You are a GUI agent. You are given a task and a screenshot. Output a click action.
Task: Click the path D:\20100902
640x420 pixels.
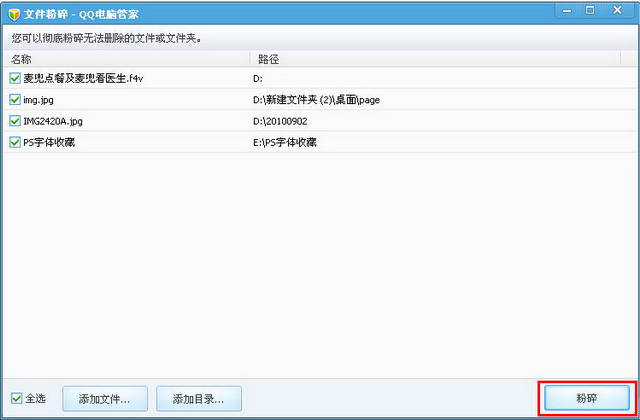[x=280, y=121]
